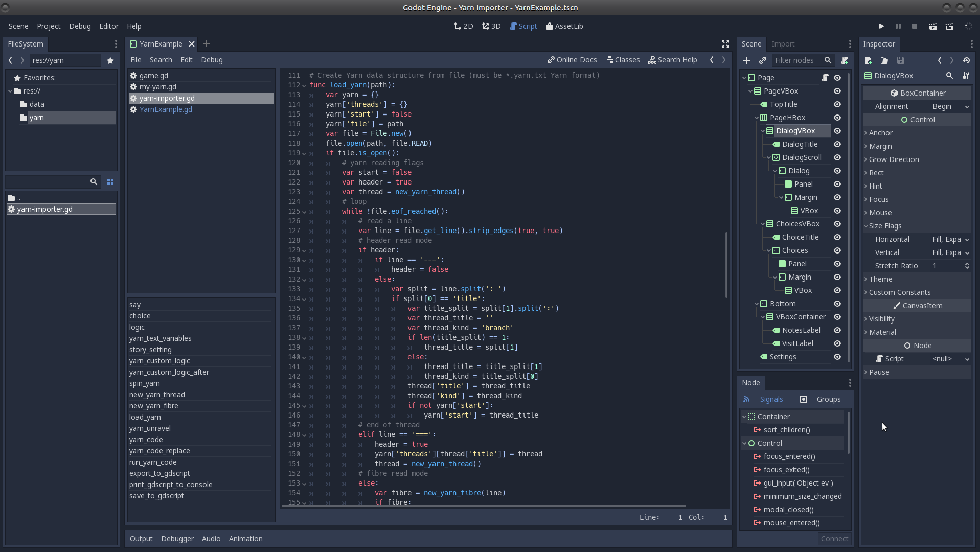This screenshot has width=980, height=552.
Task: Go forward in FileSystem history
Action: click(x=22, y=60)
